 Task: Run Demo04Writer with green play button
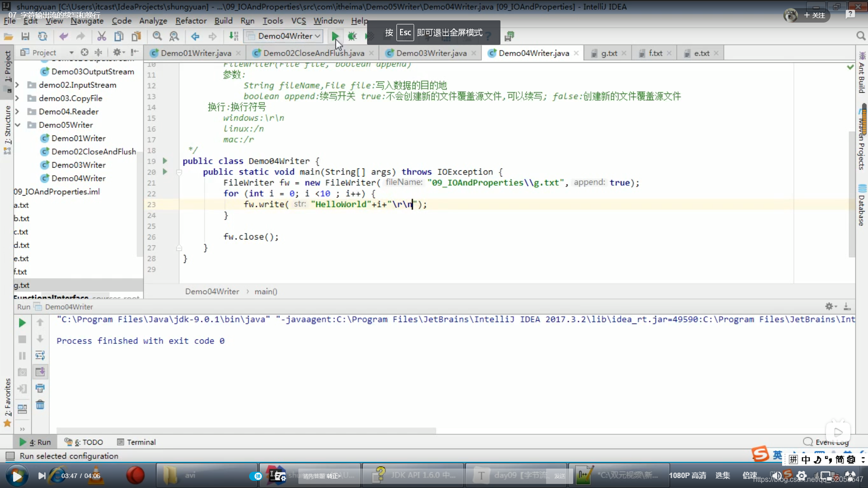pos(335,36)
